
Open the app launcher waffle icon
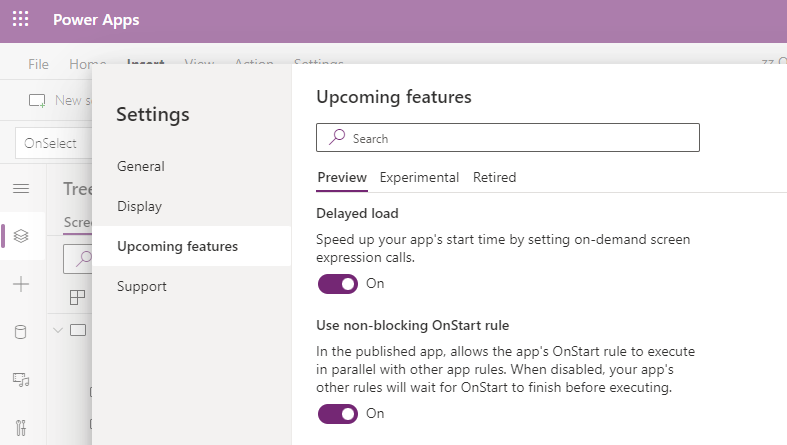tap(21, 19)
